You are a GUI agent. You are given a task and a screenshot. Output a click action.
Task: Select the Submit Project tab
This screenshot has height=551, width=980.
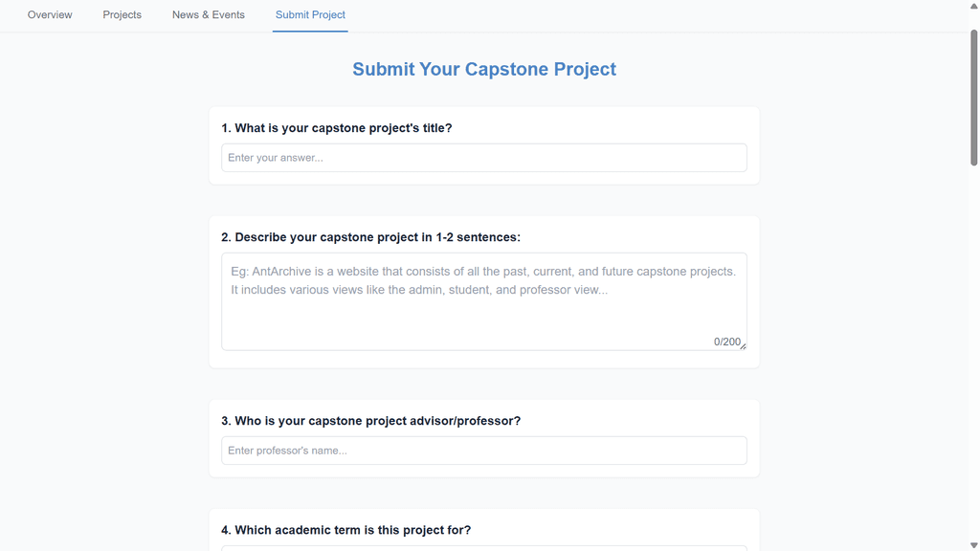310,15
